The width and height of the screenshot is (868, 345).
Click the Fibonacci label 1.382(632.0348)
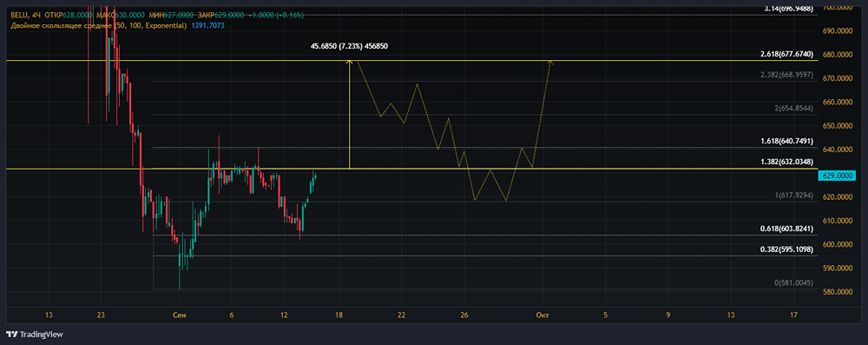786,162
